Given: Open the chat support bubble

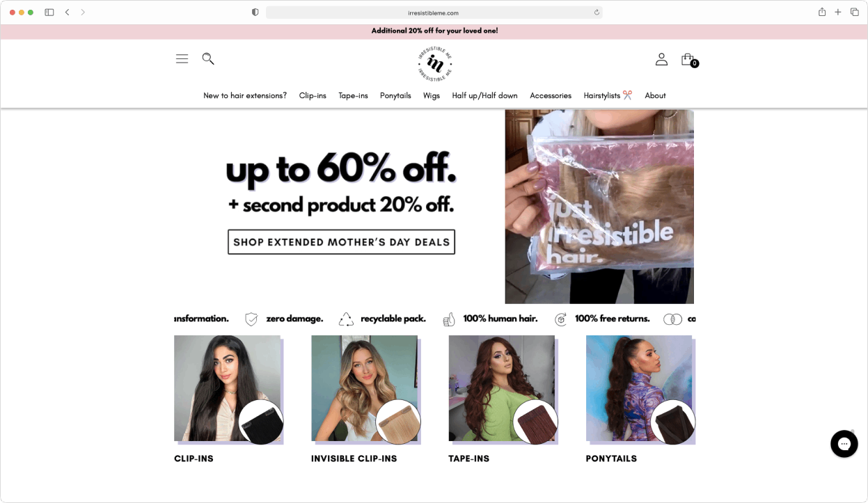Looking at the screenshot, I should click(x=844, y=444).
